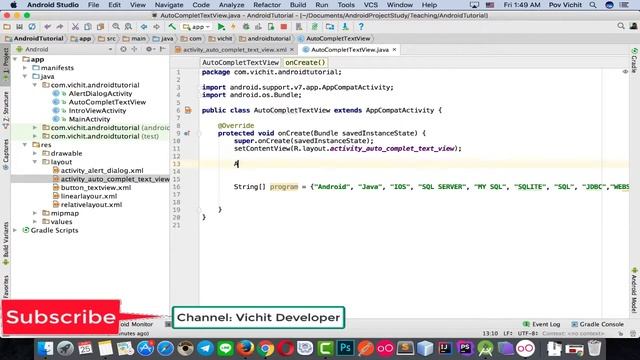
Task: Expand the manifests folder
Action: coord(25,68)
